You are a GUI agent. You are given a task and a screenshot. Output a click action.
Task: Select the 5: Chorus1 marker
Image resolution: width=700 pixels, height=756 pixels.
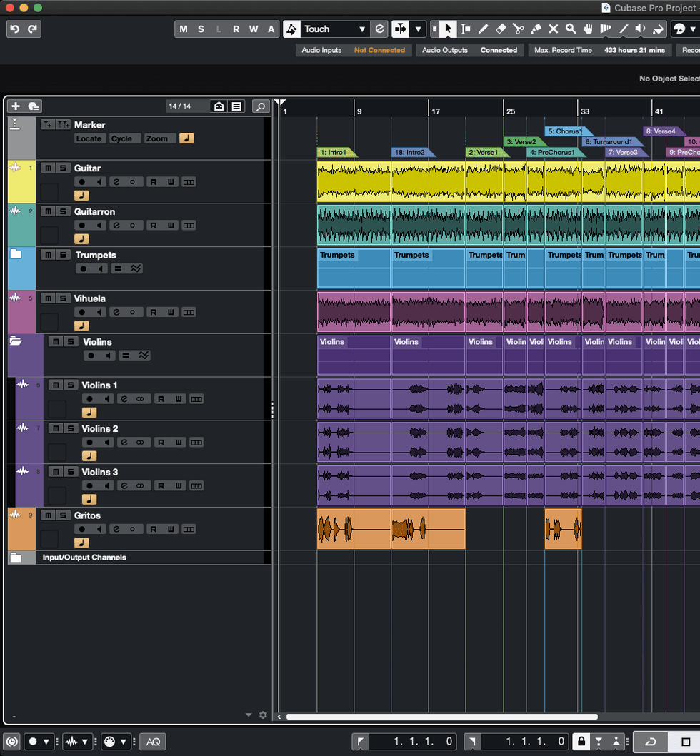coord(565,131)
